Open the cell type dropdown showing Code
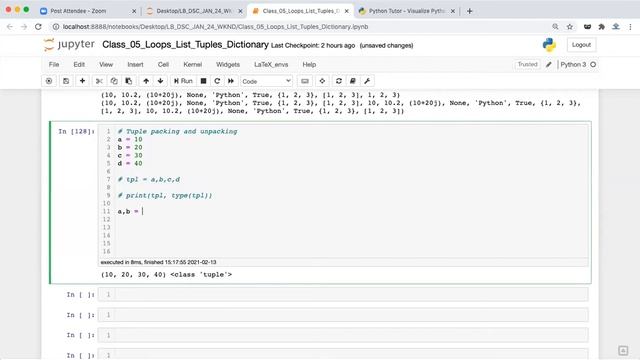Screen dimensions: 640x360 pyautogui.click(x=266, y=81)
